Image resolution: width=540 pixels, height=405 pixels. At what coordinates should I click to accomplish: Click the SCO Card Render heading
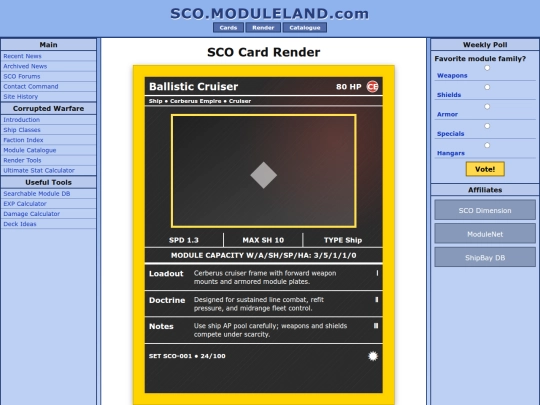pos(263,52)
